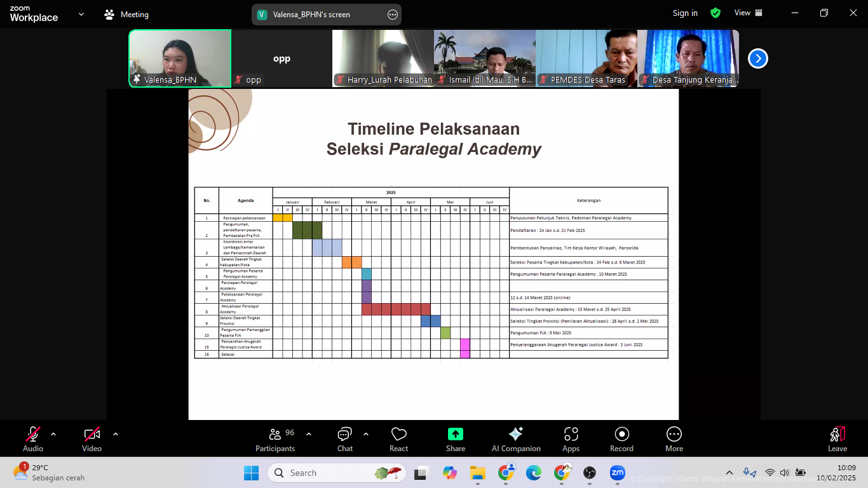868x488 pixels.
Task: Expand audio options chevron
Action: coord(53,434)
